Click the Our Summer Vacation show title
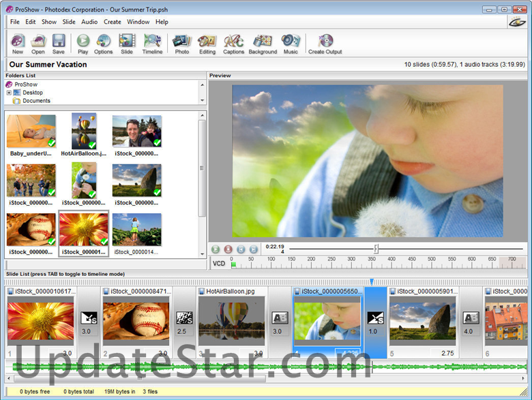The image size is (532, 400). [48, 65]
